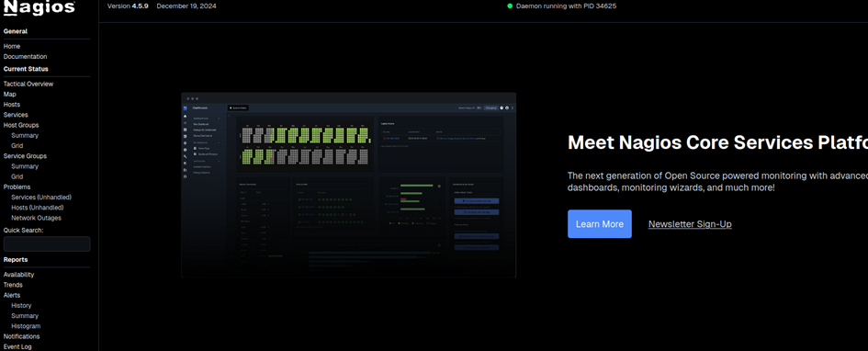The height and width of the screenshot is (351, 868).
Task: Click the Version 4.5.9 text
Action: click(128, 6)
